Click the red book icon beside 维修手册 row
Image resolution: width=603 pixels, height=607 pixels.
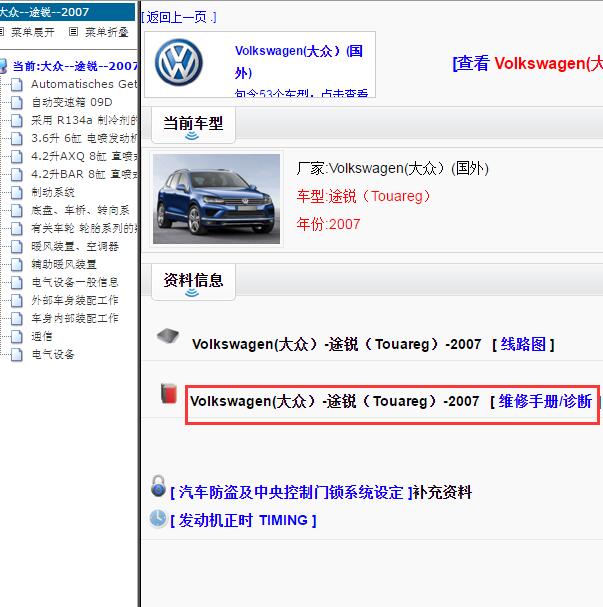[x=169, y=393]
